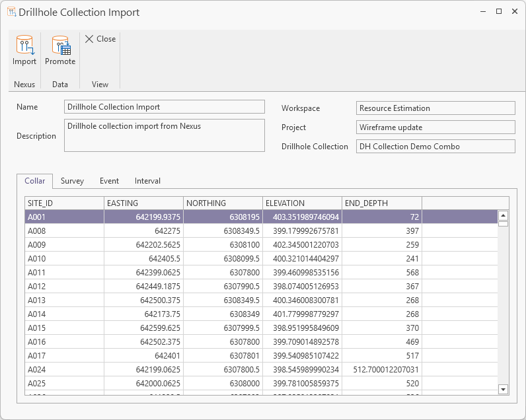Select the Collar tab
The width and height of the screenshot is (526, 420).
point(35,181)
